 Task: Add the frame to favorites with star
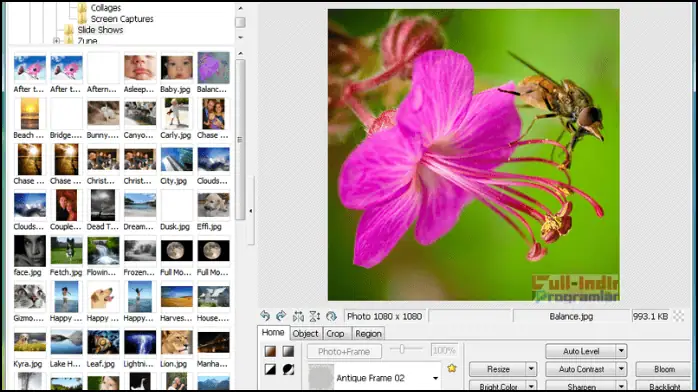pos(452,368)
